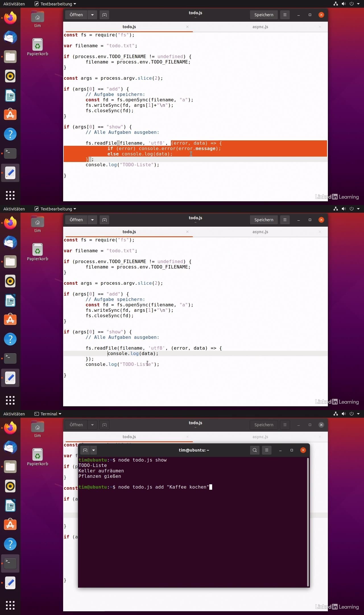364x615 pixels.
Task: Close the todo.js tab in the top editor
Action: 187,27
